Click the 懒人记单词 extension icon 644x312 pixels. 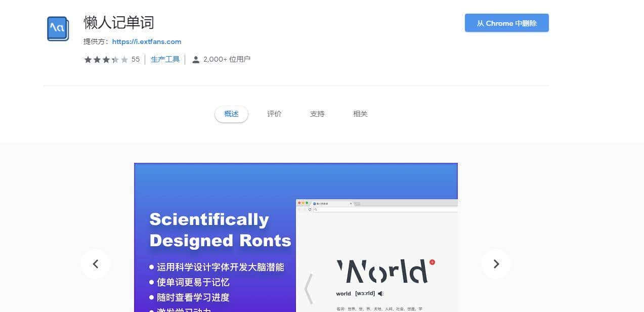pos(57,29)
